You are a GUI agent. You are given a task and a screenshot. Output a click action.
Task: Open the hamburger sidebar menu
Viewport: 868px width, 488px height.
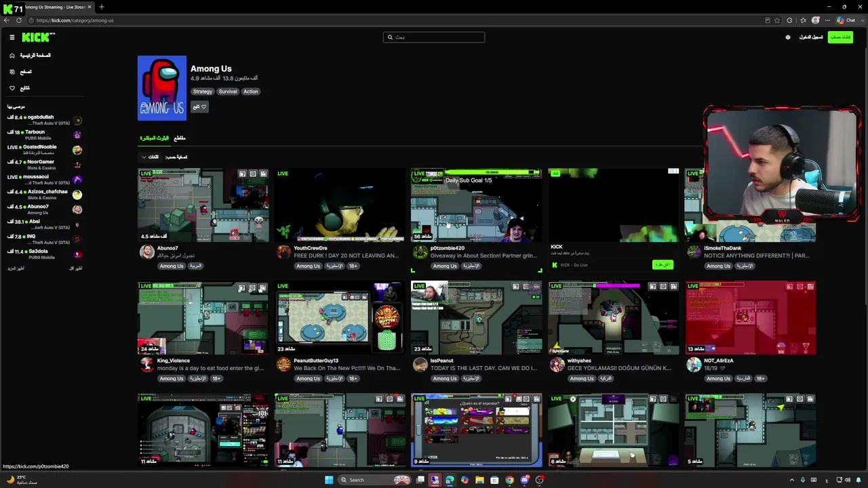pyautogui.click(x=12, y=37)
